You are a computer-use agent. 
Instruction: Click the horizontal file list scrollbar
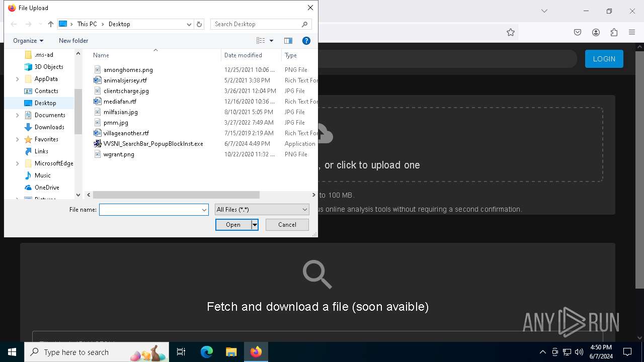(176, 195)
